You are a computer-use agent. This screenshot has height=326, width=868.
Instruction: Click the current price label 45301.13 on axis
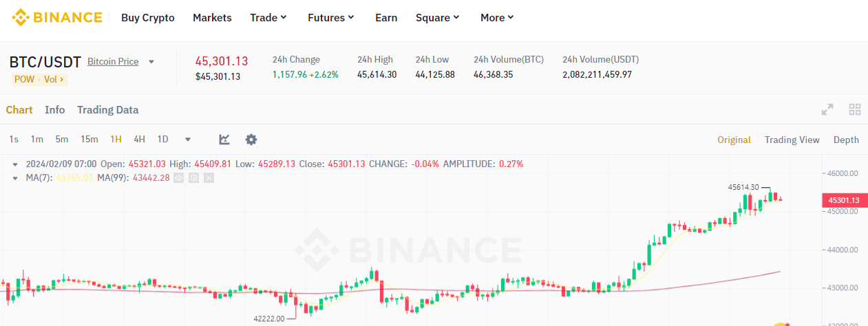coord(844,200)
